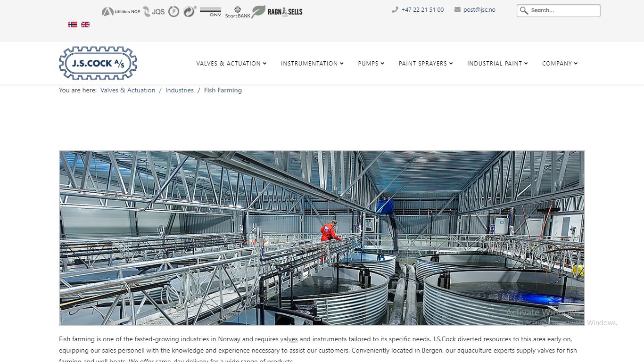
Task: Click the DNV logo
Action: click(x=210, y=12)
